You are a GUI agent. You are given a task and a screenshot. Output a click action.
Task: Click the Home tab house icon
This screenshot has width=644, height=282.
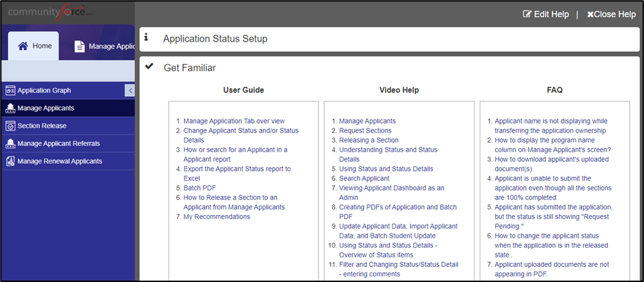pyautogui.click(x=23, y=46)
